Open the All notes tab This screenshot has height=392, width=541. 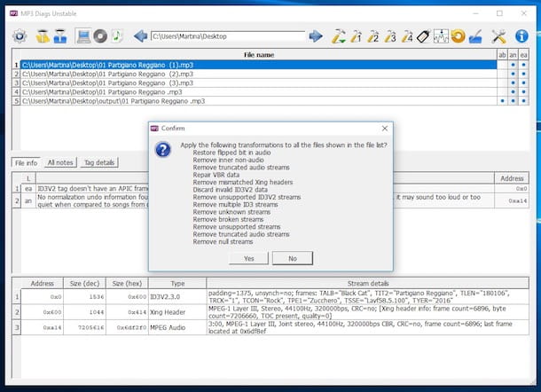click(x=60, y=162)
